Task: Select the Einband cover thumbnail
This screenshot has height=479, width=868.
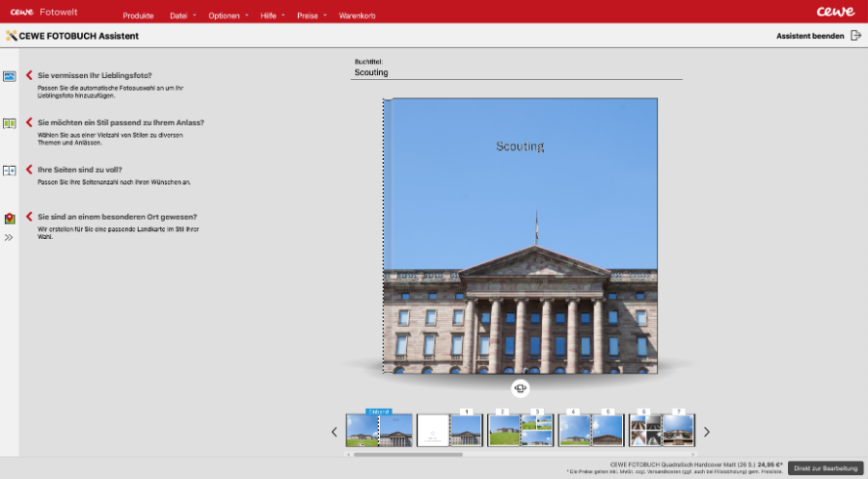Action: 379,430
